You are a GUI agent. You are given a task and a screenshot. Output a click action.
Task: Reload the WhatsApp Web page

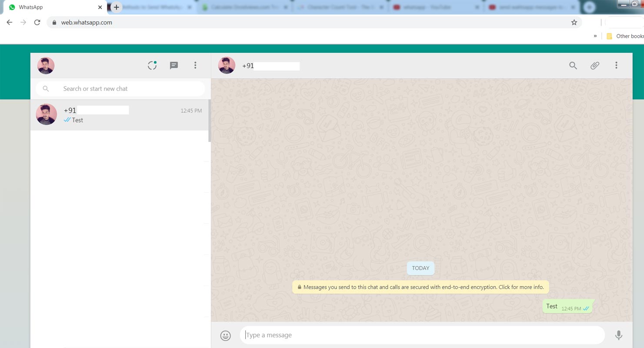[37, 22]
